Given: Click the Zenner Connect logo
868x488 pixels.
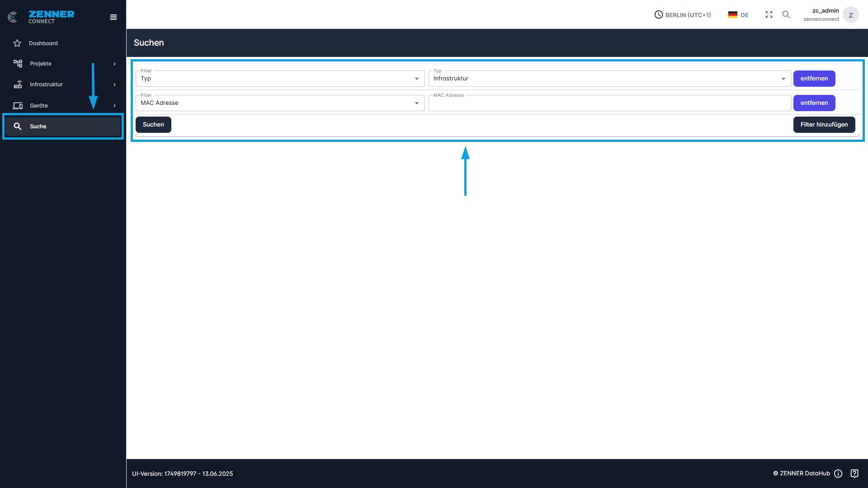Looking at the screenshot, I should pos(42,17).
